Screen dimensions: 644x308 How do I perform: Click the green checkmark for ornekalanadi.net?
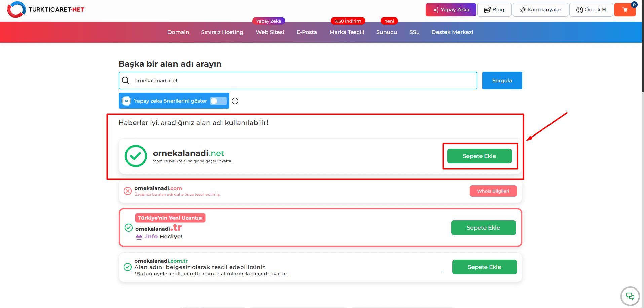tap(136, 156)
